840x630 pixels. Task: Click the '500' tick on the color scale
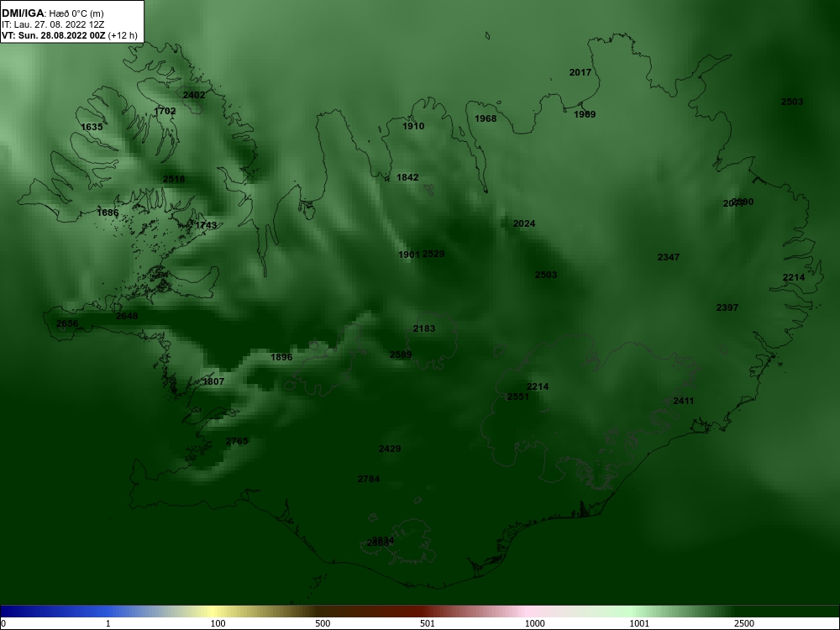pos(323,623)
